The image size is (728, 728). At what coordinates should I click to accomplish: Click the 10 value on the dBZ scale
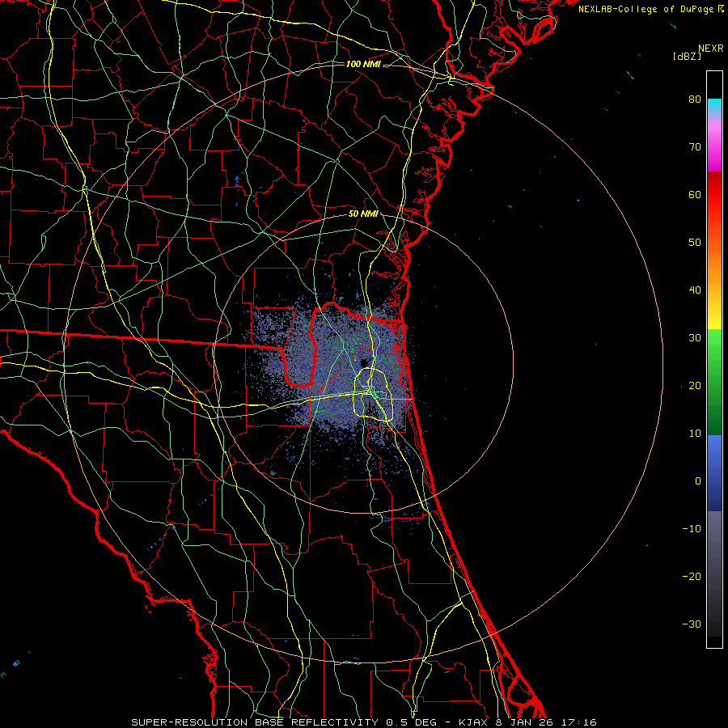coord(695,434)
